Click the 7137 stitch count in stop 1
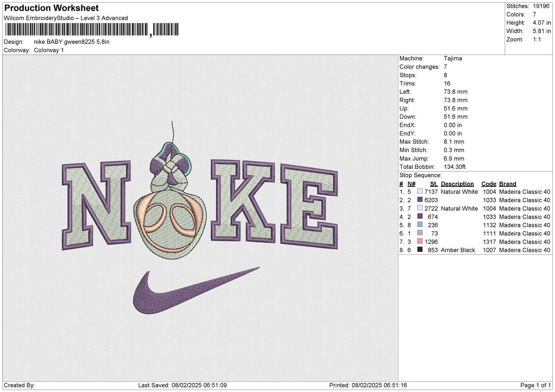The width and height of the screenshot is (555, 392). click(431, 192)
